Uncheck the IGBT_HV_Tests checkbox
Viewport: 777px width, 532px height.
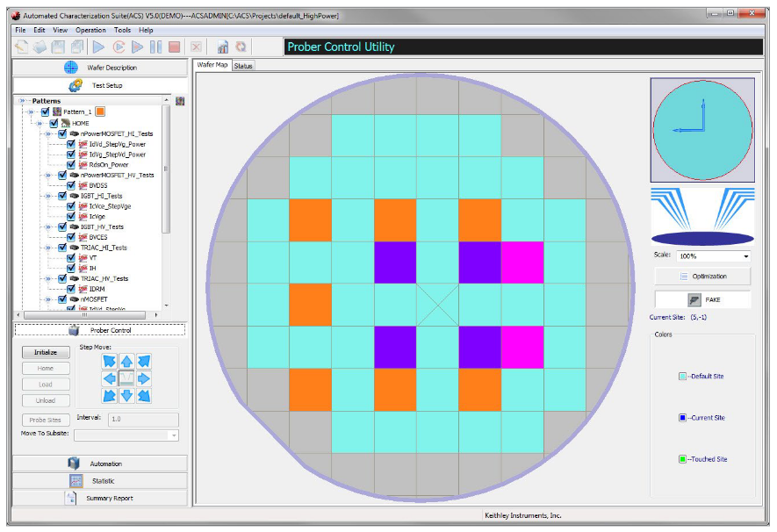tap(61, 226)
